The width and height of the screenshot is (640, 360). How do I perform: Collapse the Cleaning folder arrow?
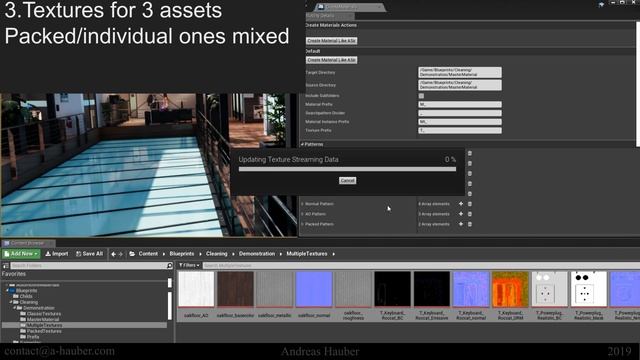point(11,302)
